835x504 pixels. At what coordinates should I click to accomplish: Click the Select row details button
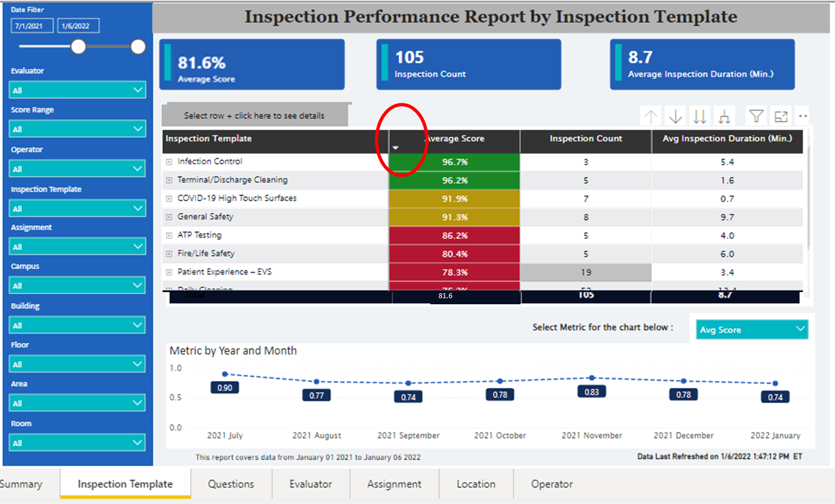pos(255,115)
